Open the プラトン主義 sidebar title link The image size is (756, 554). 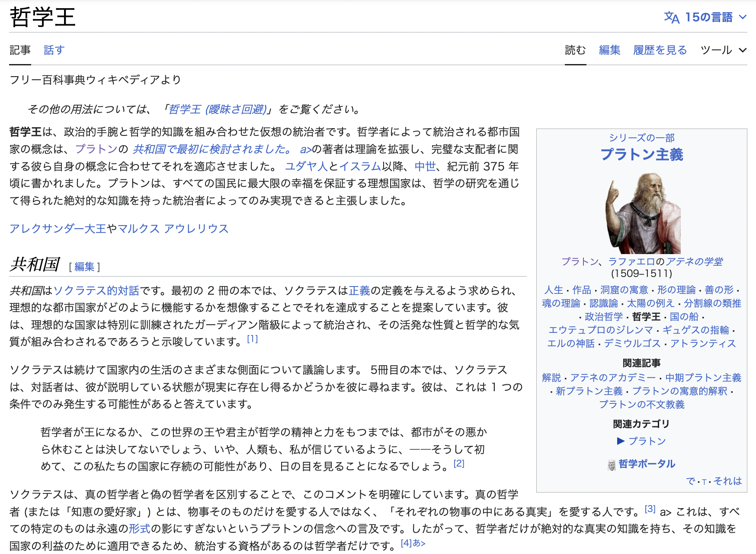[x=642, y=155]
